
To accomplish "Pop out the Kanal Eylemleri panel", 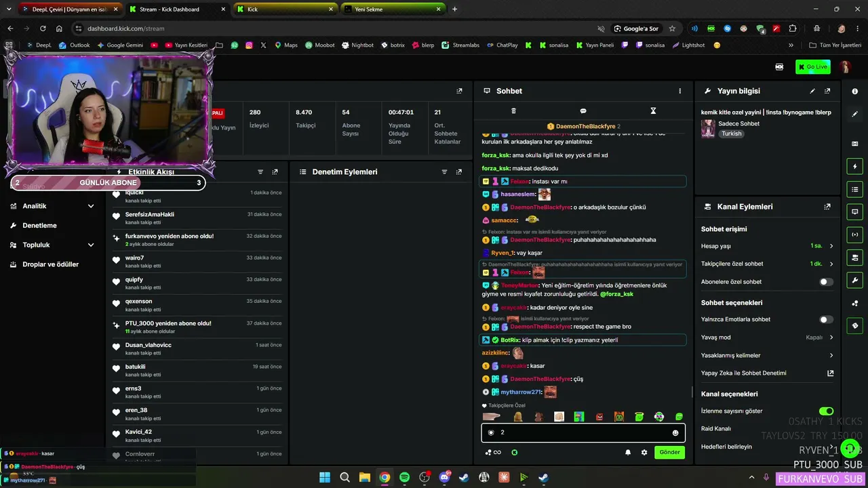I will (827, 207).
